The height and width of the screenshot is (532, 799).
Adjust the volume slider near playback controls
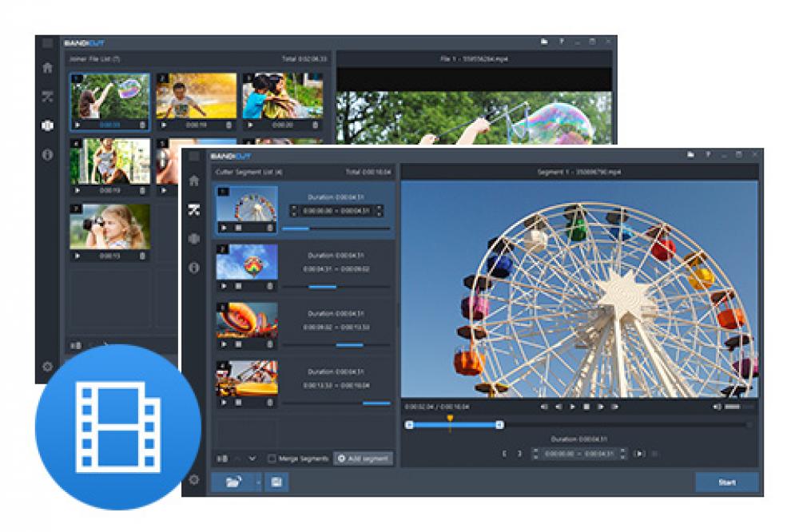[x=732, y=404]
